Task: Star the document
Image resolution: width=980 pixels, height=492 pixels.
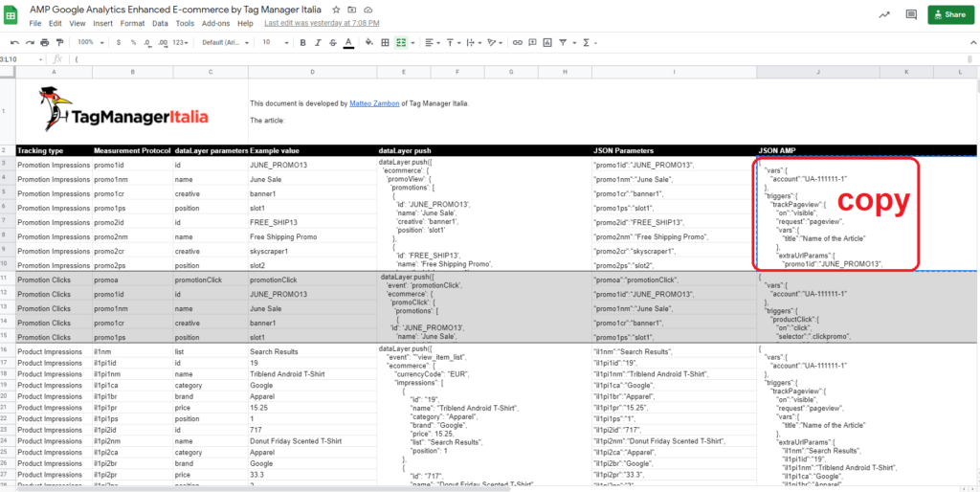Action: (x=336, y=10)
